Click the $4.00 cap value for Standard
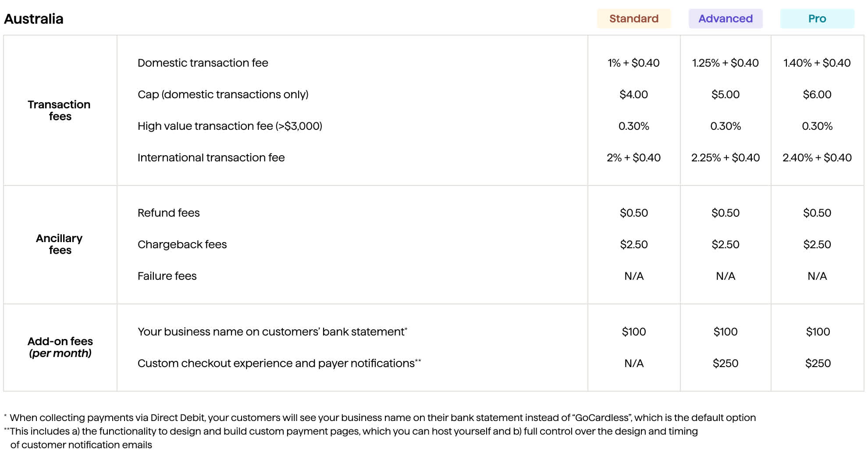Image resolution: width=868 pixels, height=471 pixels. pos(633,95)
